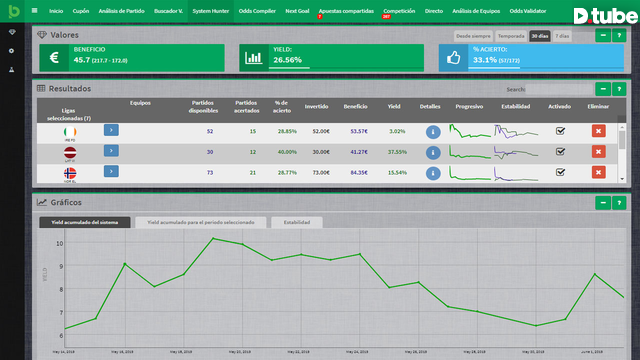The width and height of the screenshot is (640, 360).
Task: Open the gear settings icon in the left sidebar
Action: (x=11, y=51)
